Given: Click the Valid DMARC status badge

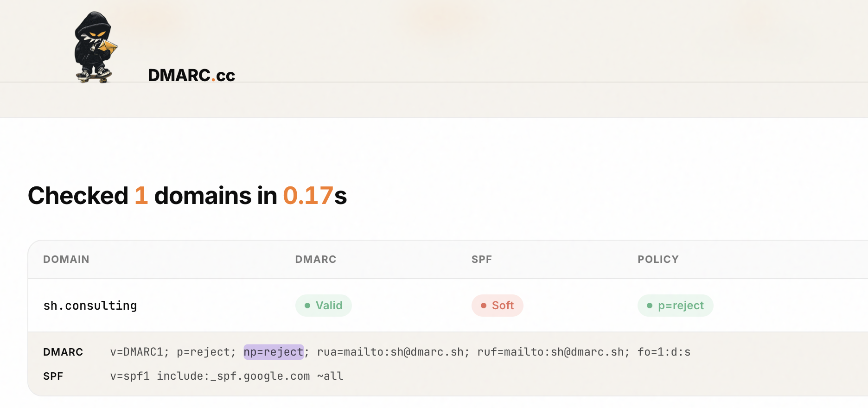Looking at the screenshot, I should pyautogui.click(x=324, y=306).
